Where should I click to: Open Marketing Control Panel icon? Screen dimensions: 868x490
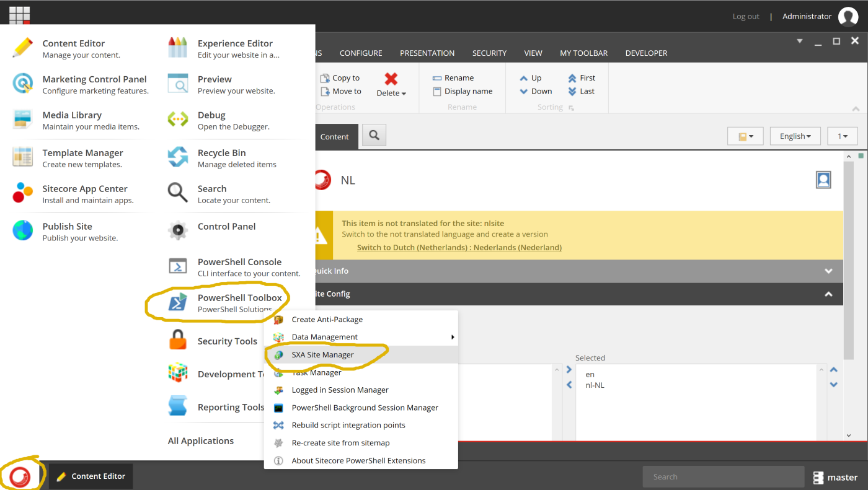[x=23, y=84]
